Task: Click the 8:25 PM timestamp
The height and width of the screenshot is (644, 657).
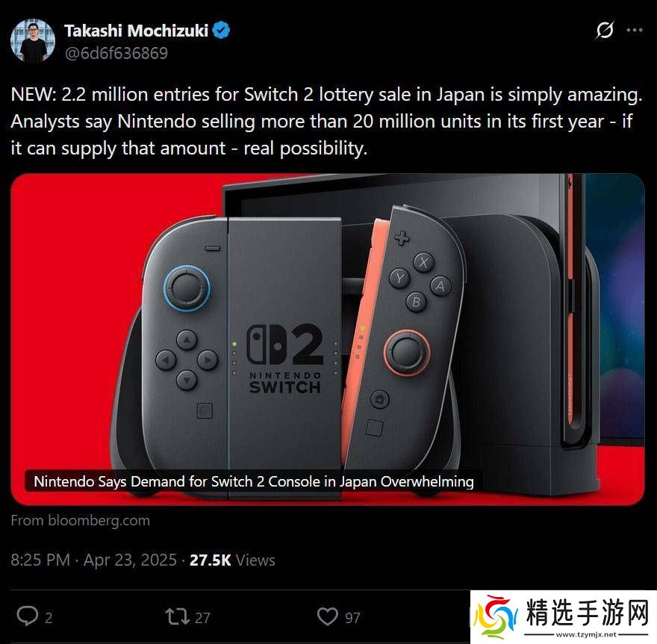Action: click(40, 560)
